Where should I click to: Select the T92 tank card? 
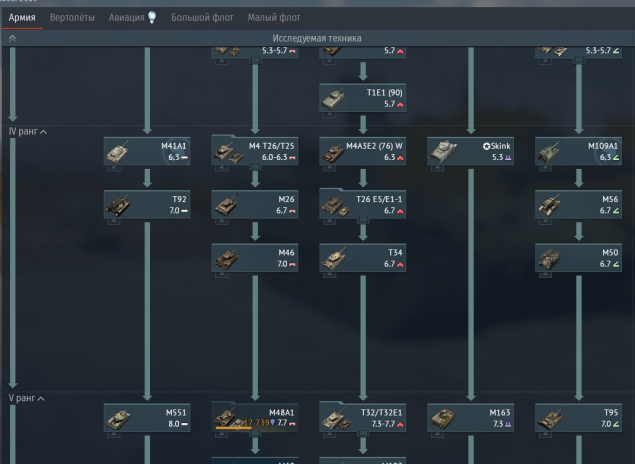click(147, 204)
